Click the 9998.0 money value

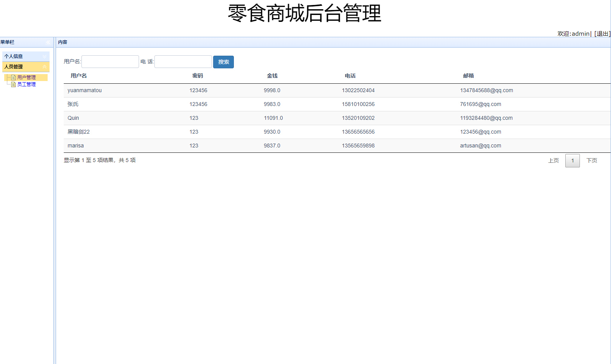(272, 91)
